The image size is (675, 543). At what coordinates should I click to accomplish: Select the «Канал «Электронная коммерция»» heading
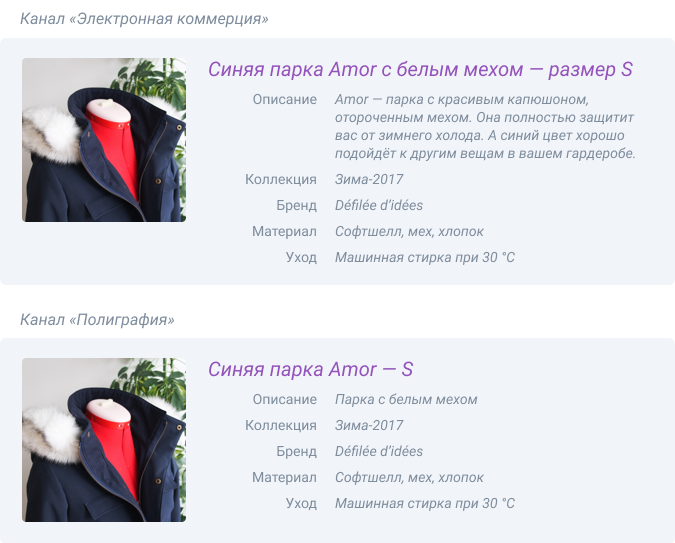tap(144, 19)
